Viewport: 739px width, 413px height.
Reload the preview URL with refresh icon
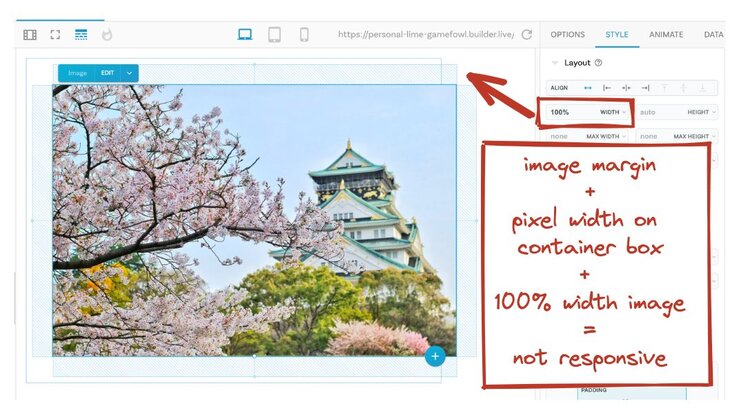(526, 34)
